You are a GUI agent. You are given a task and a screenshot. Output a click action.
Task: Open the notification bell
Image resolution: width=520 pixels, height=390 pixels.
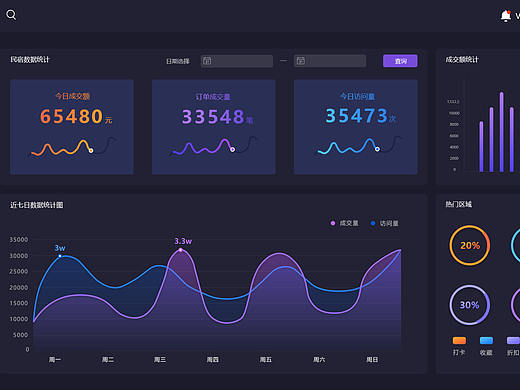tap(506, 16)
